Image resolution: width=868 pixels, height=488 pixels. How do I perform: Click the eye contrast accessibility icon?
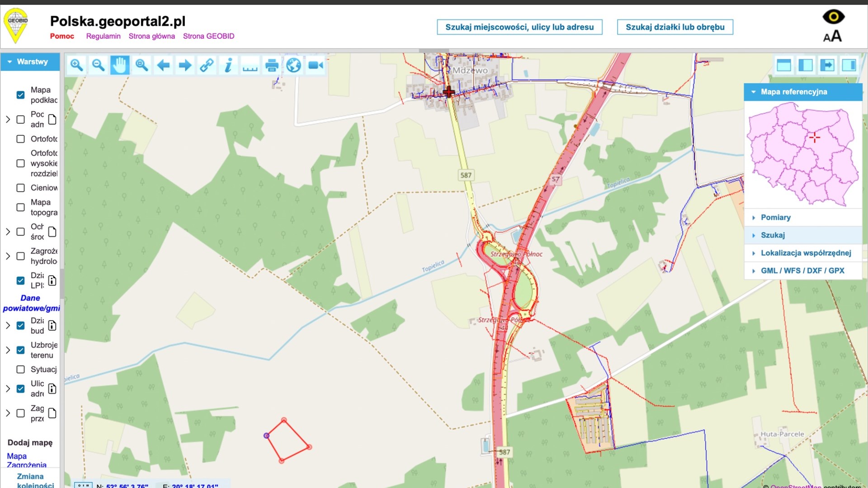point(833,17)
